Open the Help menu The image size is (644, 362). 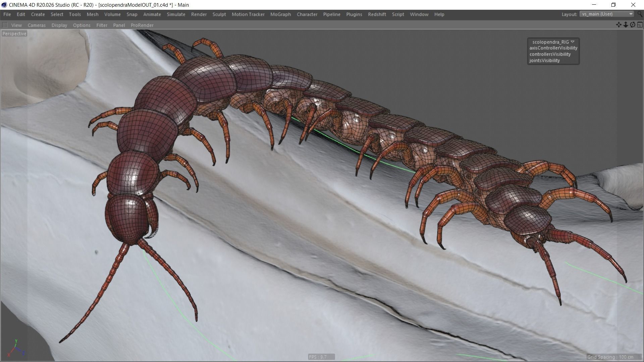[439, 14]
